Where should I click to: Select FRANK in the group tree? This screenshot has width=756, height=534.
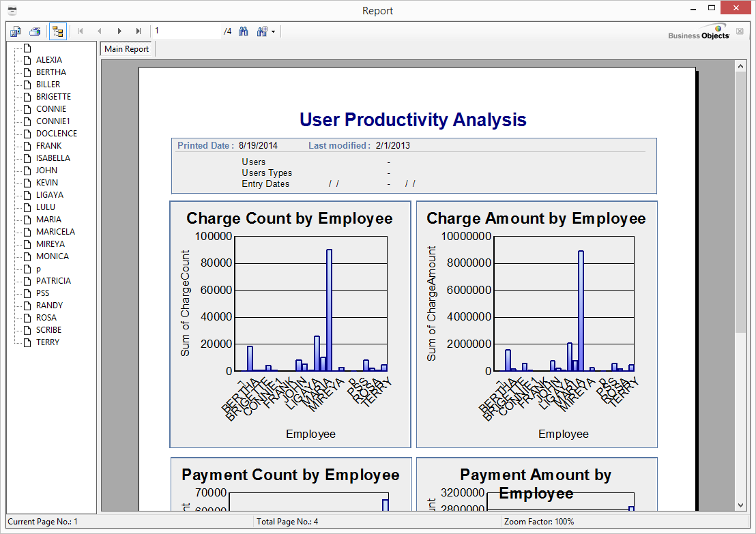click(48, 146)
